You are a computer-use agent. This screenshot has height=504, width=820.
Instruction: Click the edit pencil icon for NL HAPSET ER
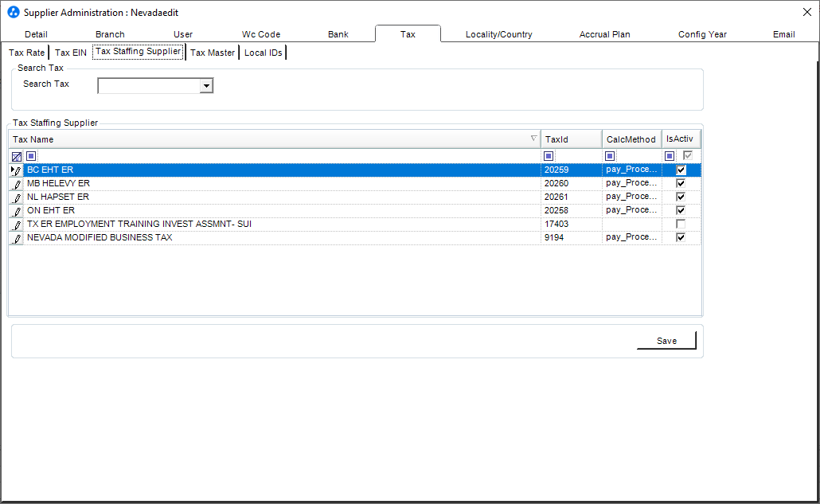[x=17, y=197]
